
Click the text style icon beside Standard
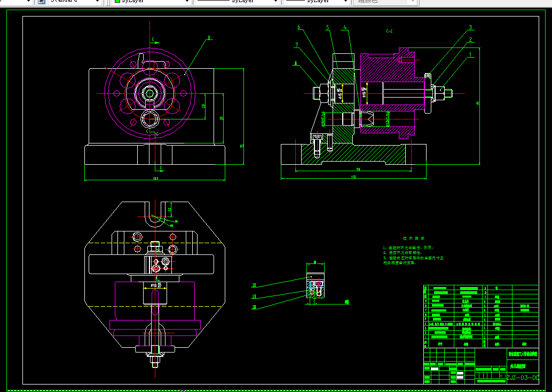click(42, 2)
